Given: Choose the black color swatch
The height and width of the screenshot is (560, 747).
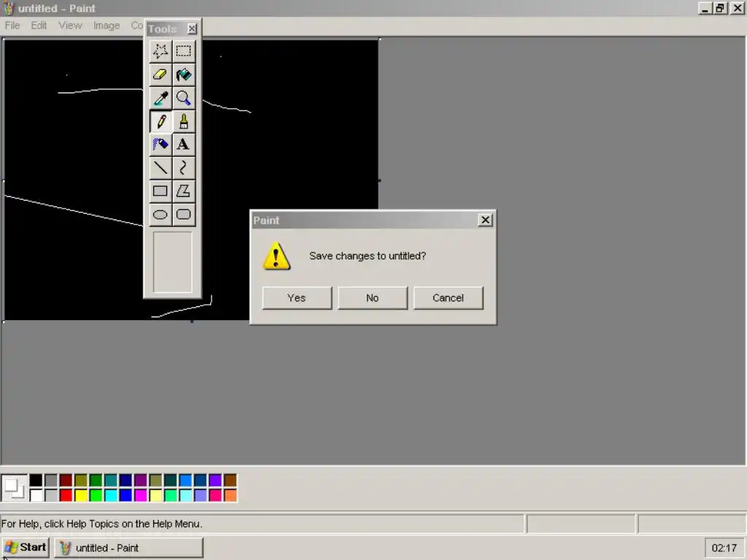Looking at the screenshot, I should (36, 480).
